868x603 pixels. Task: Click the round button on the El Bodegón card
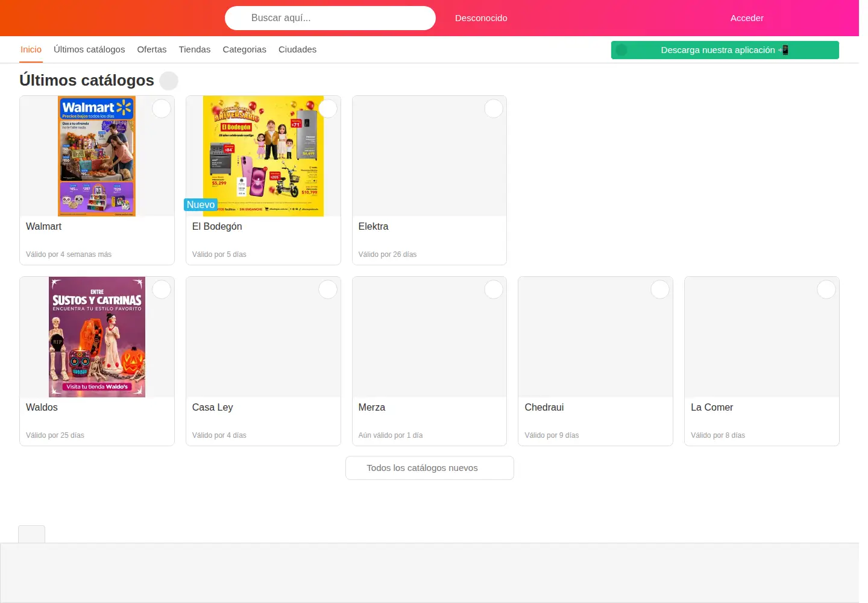click(328, 109)
